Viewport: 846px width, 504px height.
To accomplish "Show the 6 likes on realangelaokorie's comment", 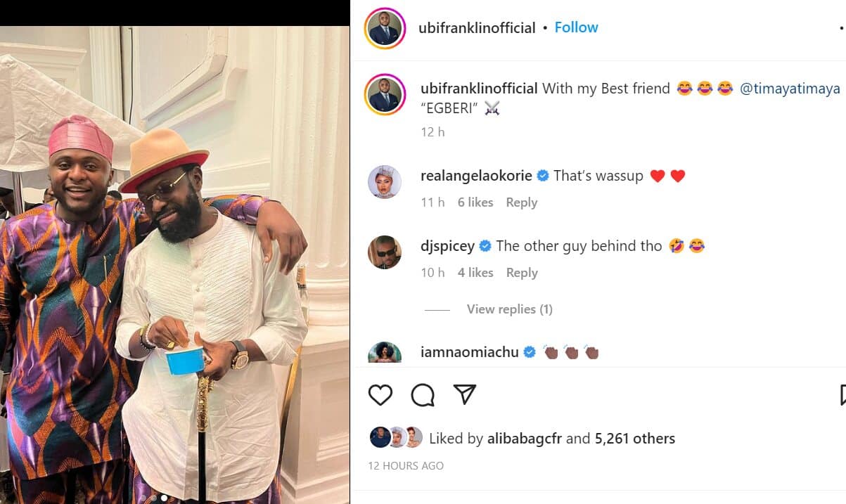I will tap(475, 202).
